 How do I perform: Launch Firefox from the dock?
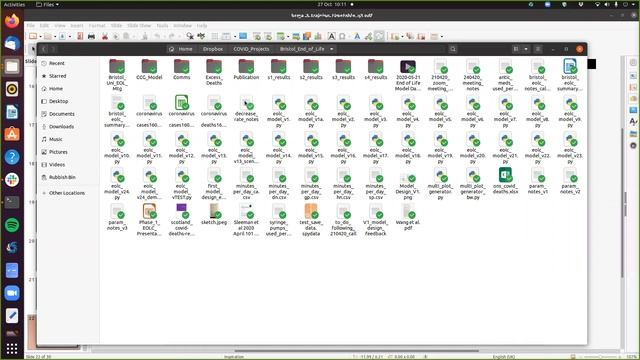click(x=12, y=21)
